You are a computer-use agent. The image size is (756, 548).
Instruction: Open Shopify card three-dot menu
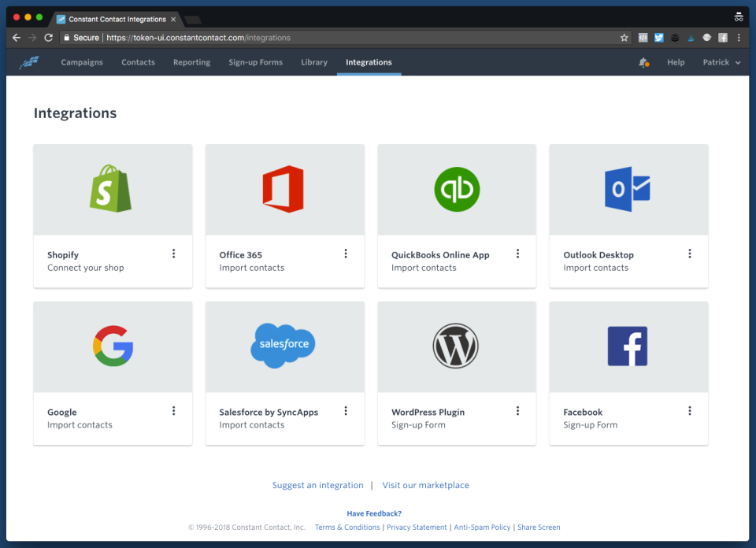point(174,254)
